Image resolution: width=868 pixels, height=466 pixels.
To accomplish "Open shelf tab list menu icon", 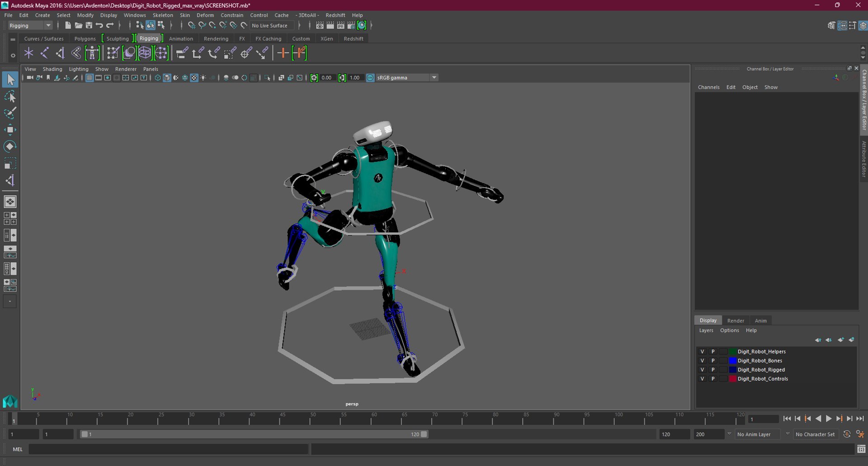I will [13, 39].
